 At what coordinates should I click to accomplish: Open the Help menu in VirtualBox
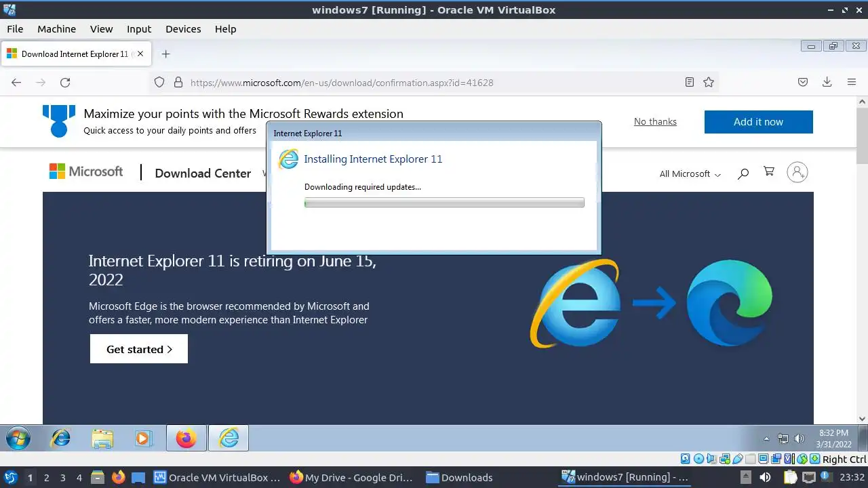coord(226,29)
